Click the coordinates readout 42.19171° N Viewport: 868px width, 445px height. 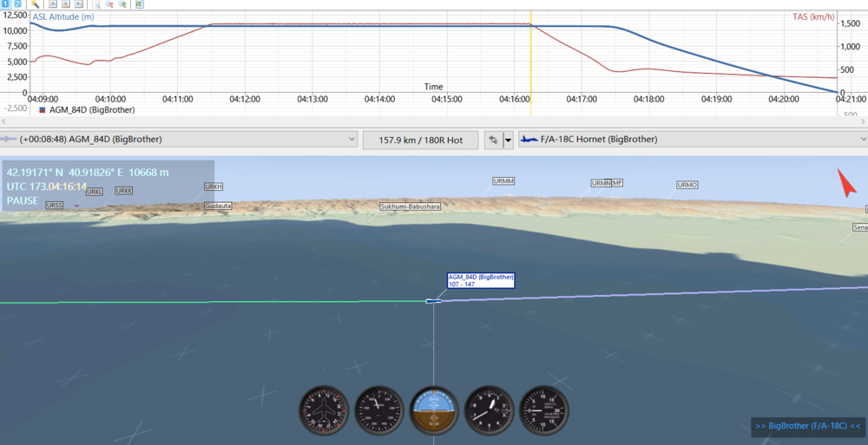tap(35, 173)
